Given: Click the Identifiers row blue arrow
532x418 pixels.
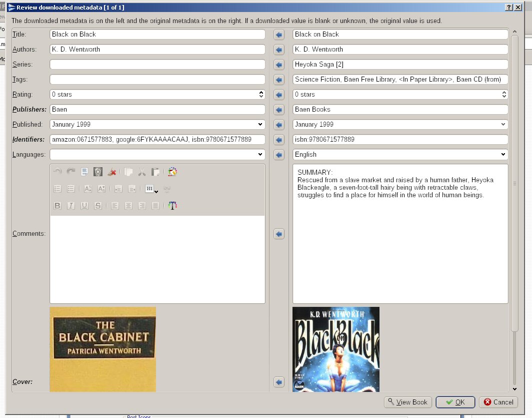Looking at the screenshot, I should tap(279, 140).
